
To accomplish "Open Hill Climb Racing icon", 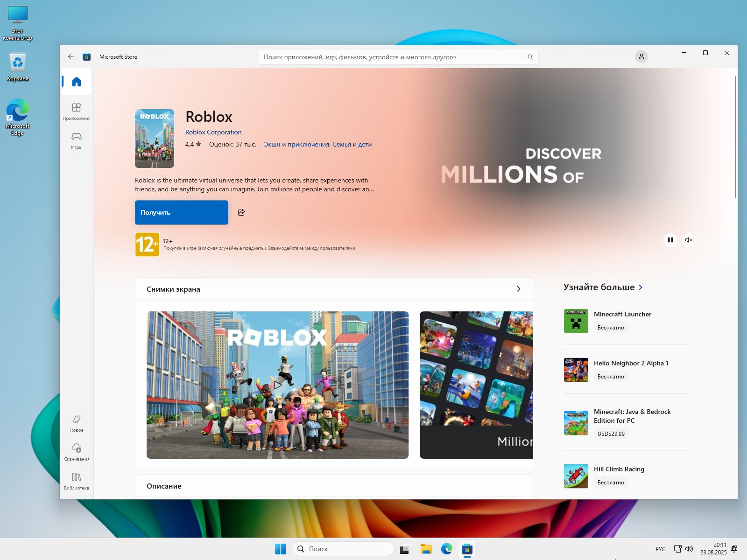I will tap(576, 476).
